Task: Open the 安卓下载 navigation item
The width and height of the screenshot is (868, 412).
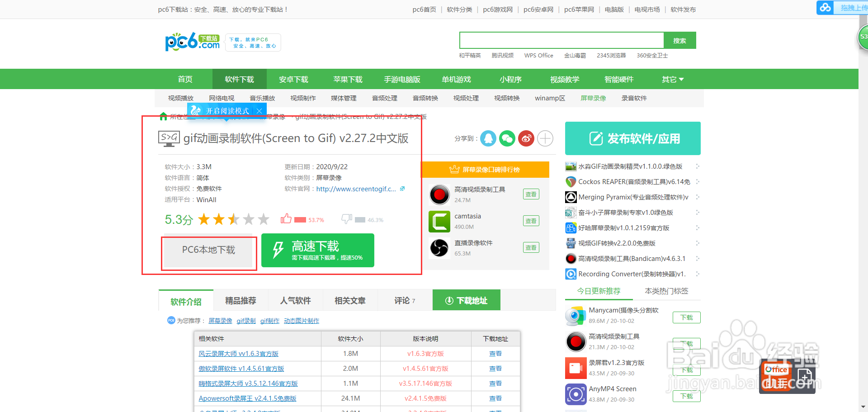Action: click(293, 80)
